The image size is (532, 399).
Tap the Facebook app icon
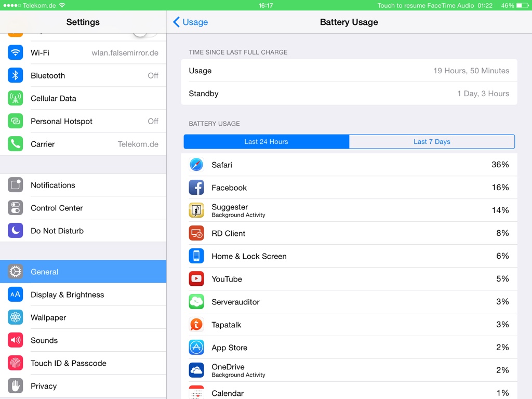196,187
